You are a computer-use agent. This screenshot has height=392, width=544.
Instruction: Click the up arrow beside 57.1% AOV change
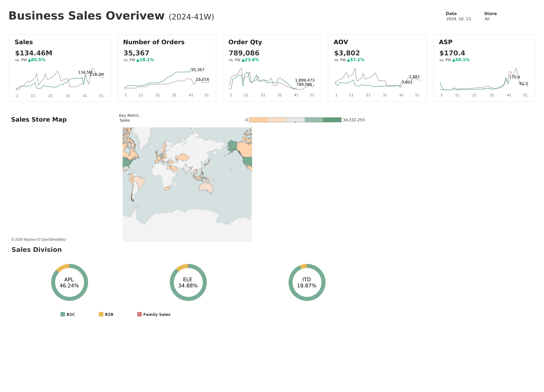[x=348, y=60]
